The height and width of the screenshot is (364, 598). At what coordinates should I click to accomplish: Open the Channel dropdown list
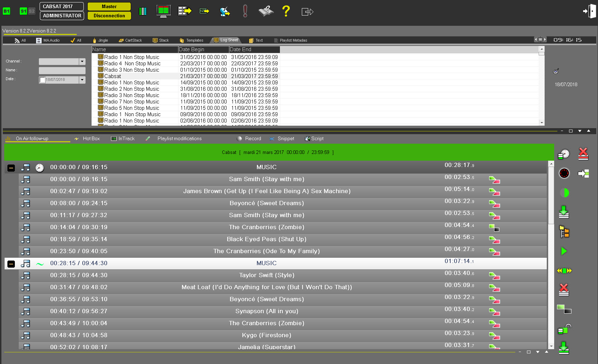click(x=82, y=61)
